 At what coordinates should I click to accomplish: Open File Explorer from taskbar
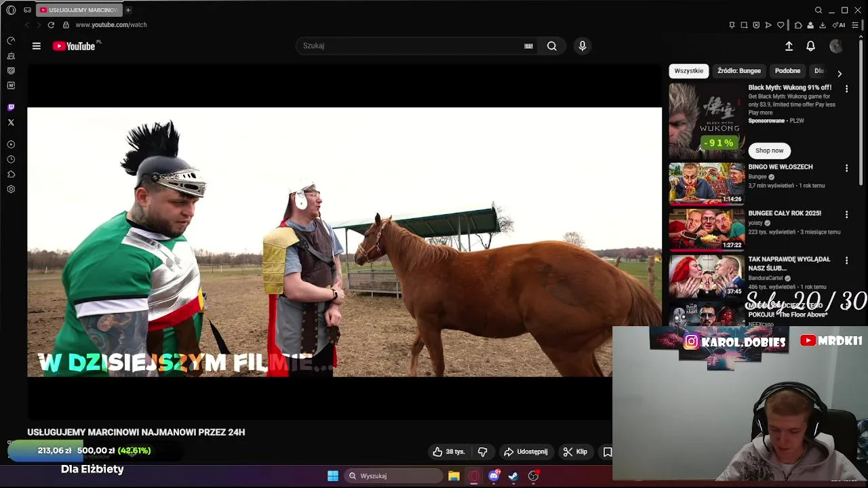click(x=454, y=476)
